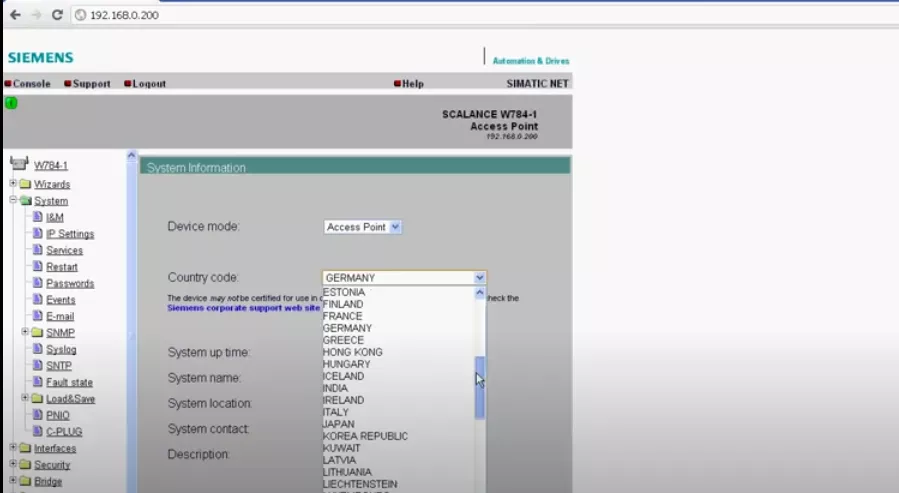This screenshot has width=899, height=493.
Task: Click the Services page icon
Action: (x=37, y=250)
